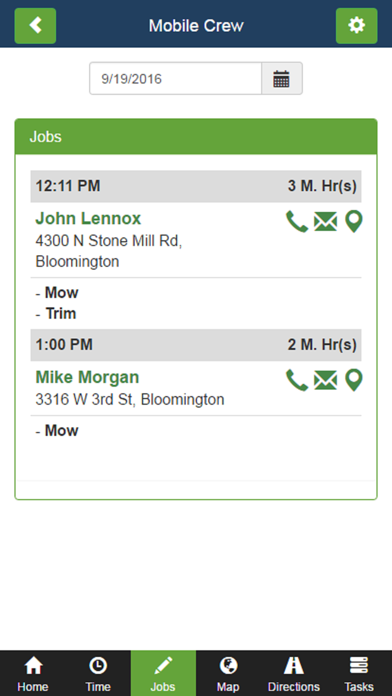Show John Lennox's location pin
This screenshot has height=696, width=392.
pos(354,221)
